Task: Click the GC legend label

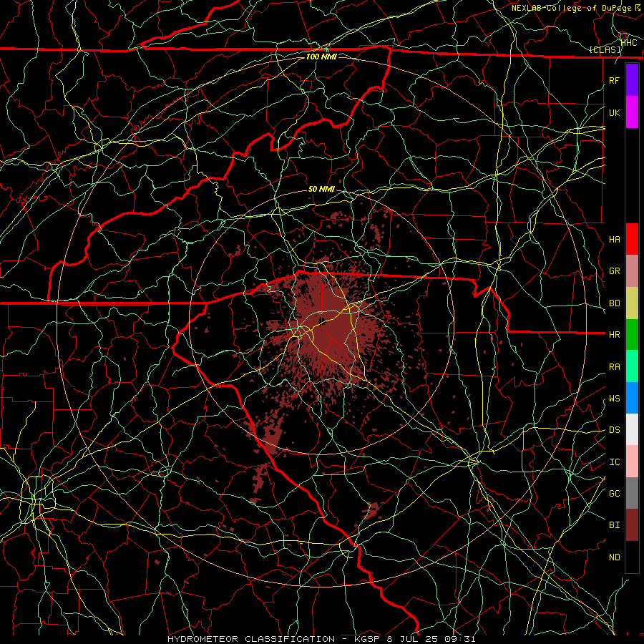Action: click(x=614, y=494)
